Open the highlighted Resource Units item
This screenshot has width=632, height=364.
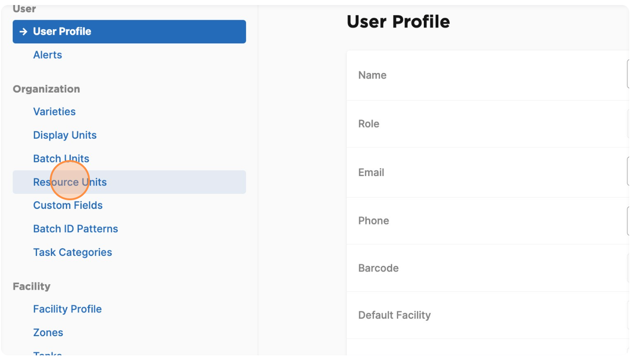pyautogui.click(x=129, y=182)
